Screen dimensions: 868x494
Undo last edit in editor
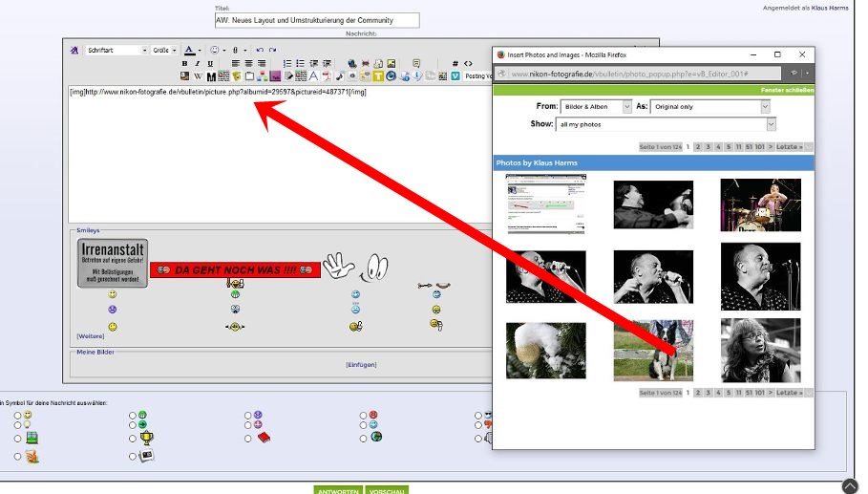[x=260, y=50]
